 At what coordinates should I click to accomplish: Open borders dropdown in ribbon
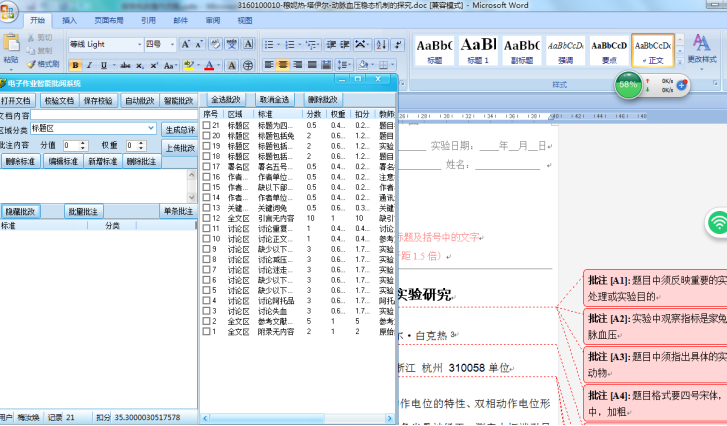point(393,65)
